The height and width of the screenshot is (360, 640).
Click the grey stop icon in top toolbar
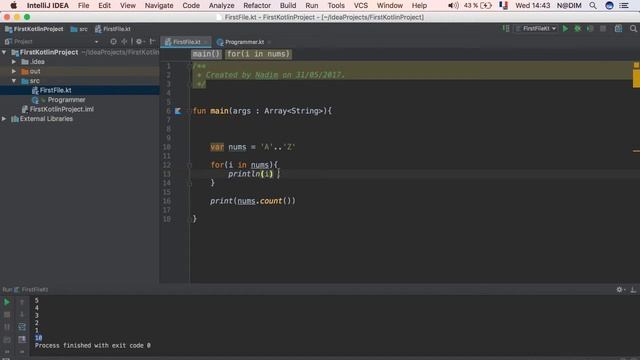(603, 29)
